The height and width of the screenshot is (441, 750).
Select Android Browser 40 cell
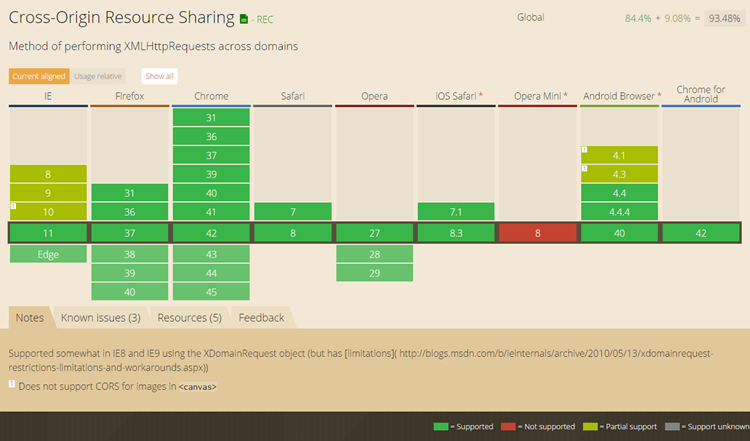pos(619,233)
